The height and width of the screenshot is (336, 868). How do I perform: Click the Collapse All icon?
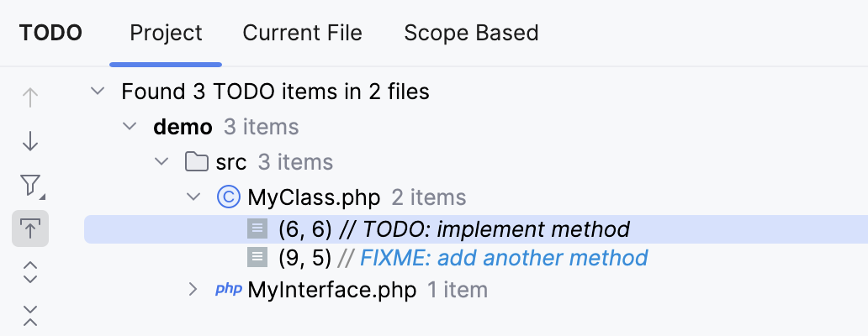[x=30, y=315]
